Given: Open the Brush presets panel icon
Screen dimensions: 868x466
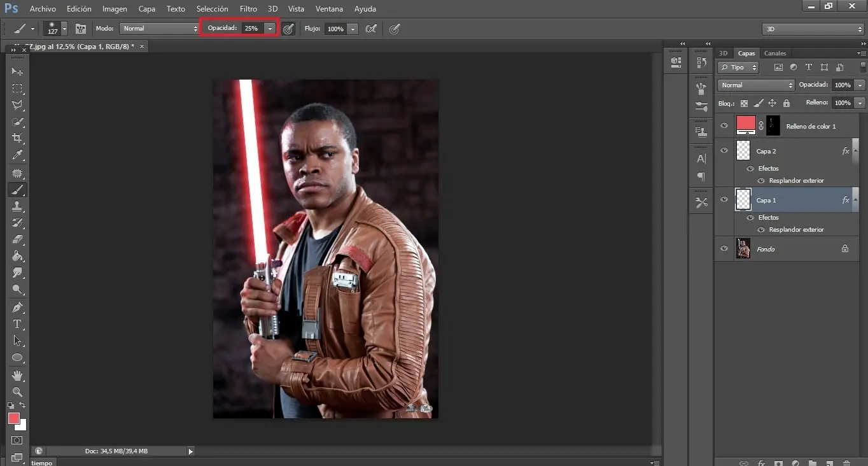Looking at the screenshot, I should point(701,89).
